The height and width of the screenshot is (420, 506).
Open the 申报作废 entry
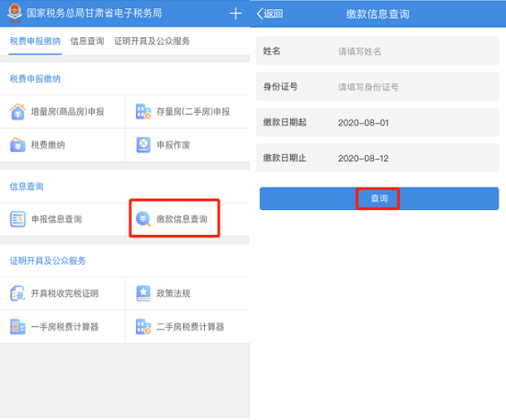click(187, 145)
